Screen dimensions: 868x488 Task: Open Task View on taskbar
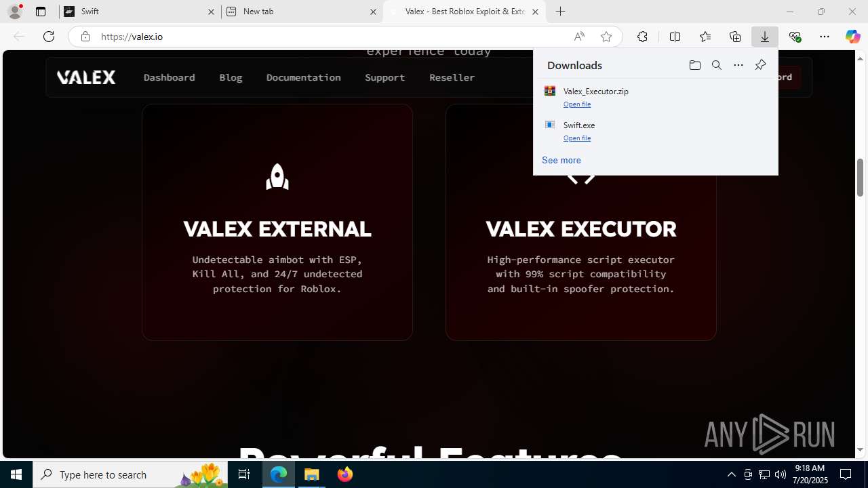244,474
